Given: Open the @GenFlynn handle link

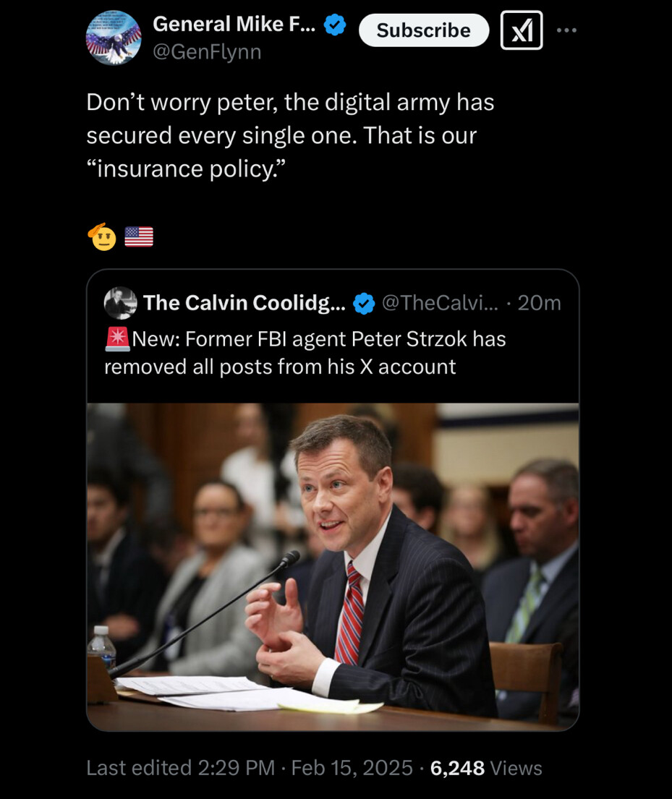Looking at the screenshot, I should pyautogui.click(x=207, y=52).
